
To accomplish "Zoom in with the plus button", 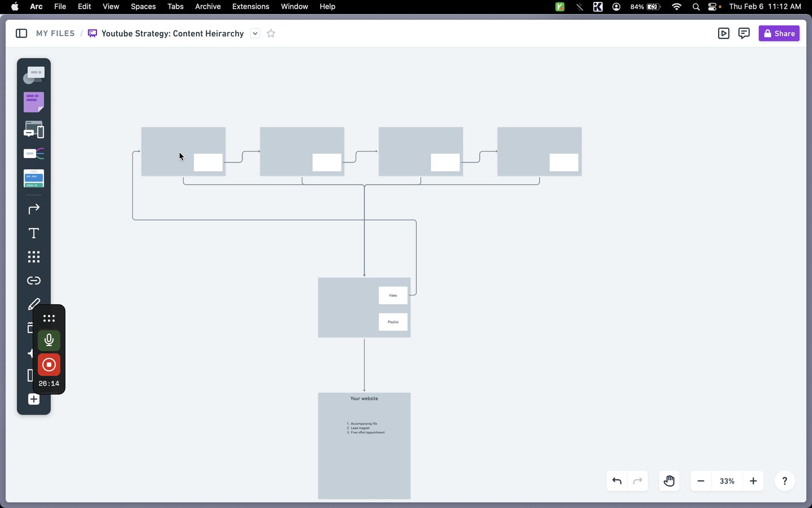I will [x=753, y=481].
